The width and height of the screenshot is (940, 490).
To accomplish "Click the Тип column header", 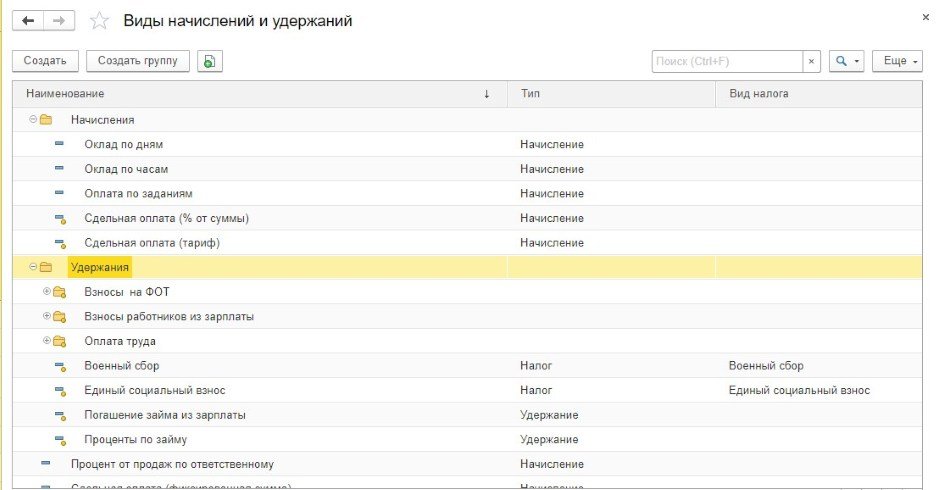I will 611,94.
